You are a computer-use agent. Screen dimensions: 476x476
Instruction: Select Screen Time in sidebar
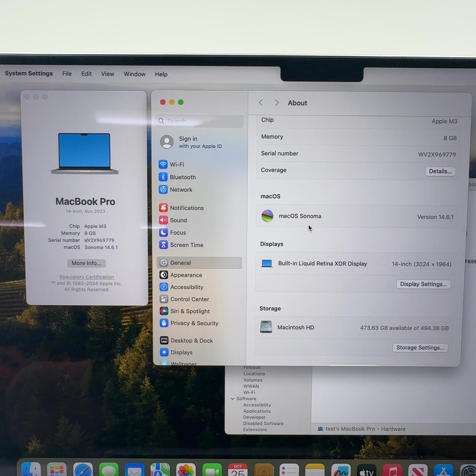tap(187, 245)
